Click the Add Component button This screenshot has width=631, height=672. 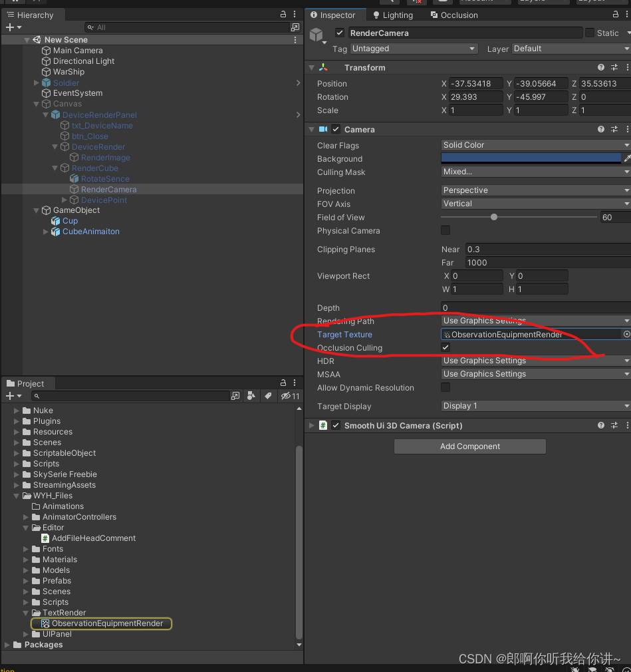[x=470, y=446]
